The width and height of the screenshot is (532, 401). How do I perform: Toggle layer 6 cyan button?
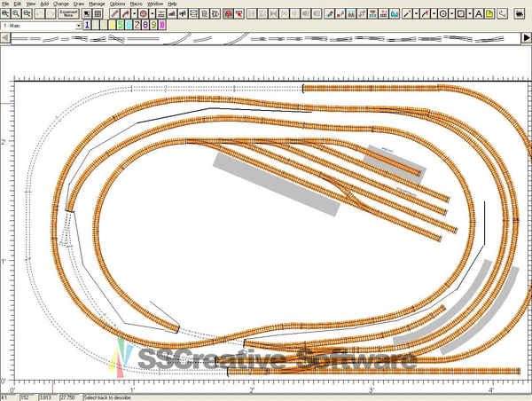point(129,25)
